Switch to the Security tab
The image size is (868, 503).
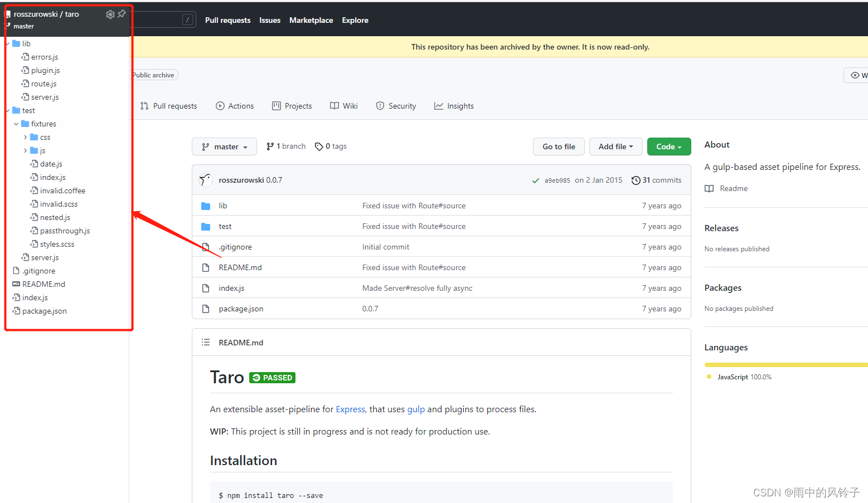click(396, 106)
